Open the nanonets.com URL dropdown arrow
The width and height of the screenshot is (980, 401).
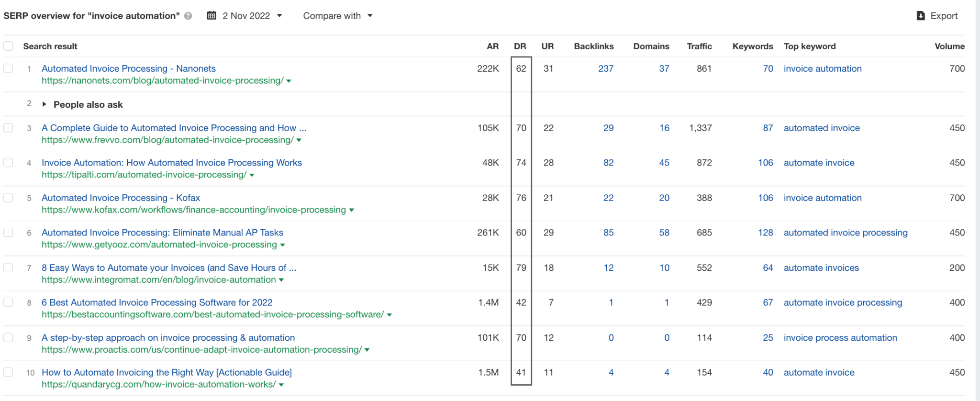289,81
